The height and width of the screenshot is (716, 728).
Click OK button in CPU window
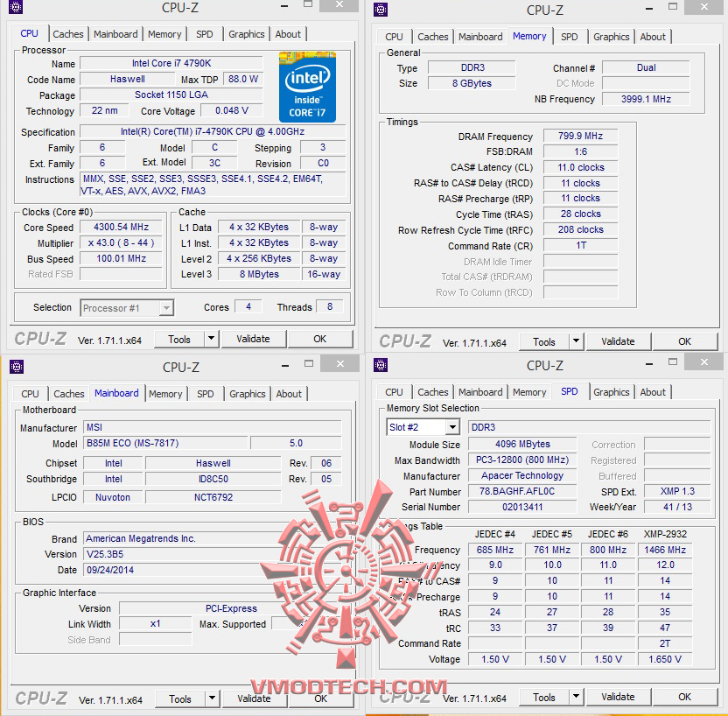pos(320,339)
